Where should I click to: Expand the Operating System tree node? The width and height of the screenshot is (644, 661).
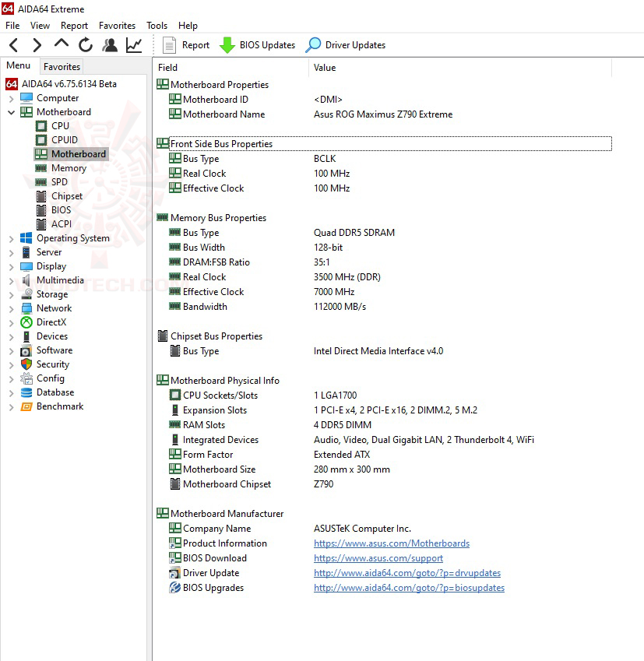[x=12, y=238]
